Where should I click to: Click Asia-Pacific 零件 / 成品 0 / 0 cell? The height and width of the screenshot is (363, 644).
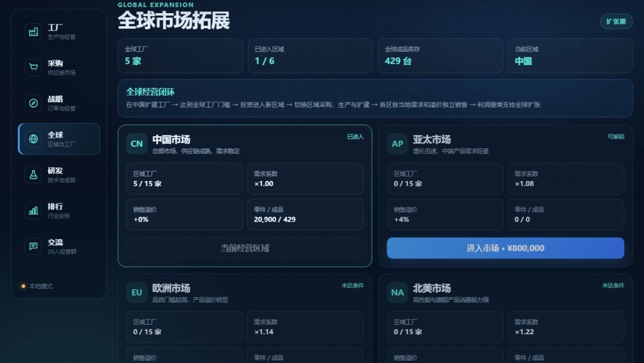pos(566,214)
